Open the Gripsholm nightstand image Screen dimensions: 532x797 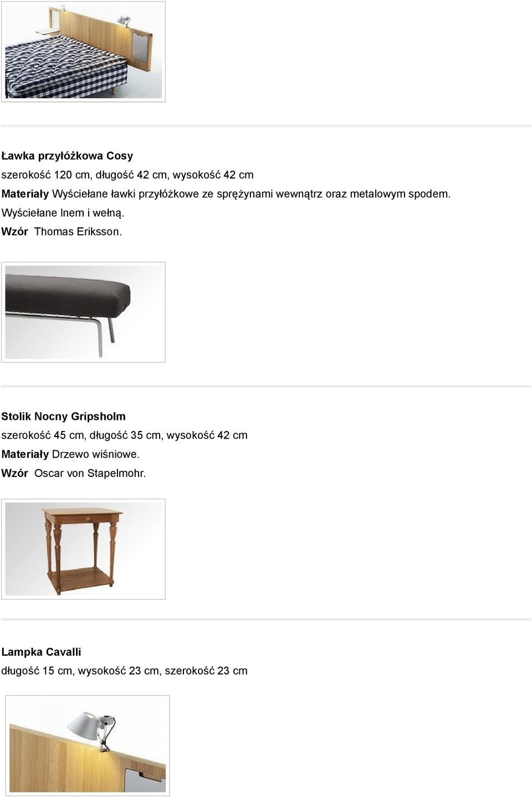click(83, 549)
